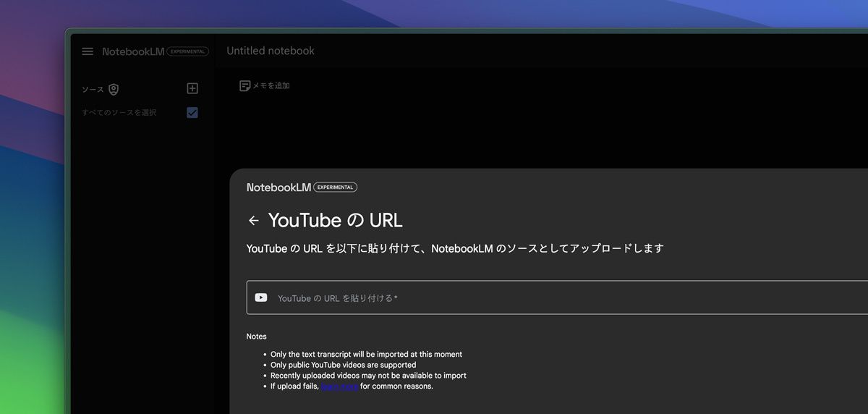Click the Recently uploaded videos note
The width and height of the screenshot is (868, 414).
click(368, 376)
